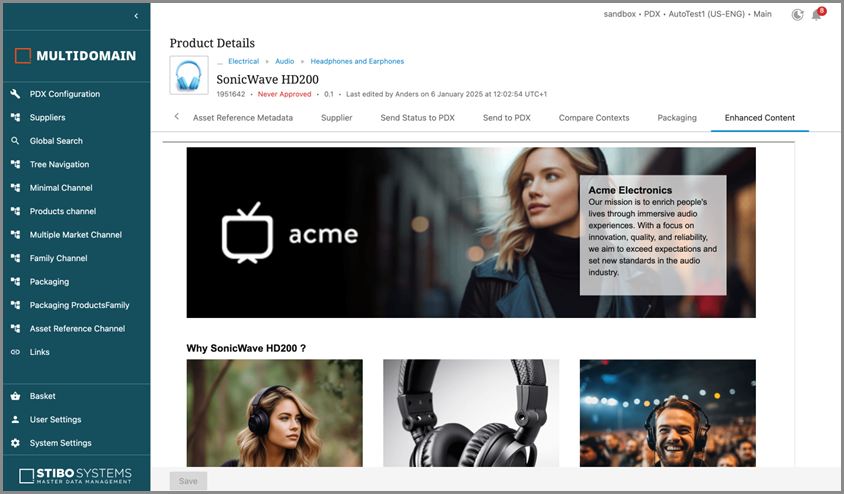Switch to Send Status to PDX tab
Screen dimensions: 844x494
pos(417,117)
